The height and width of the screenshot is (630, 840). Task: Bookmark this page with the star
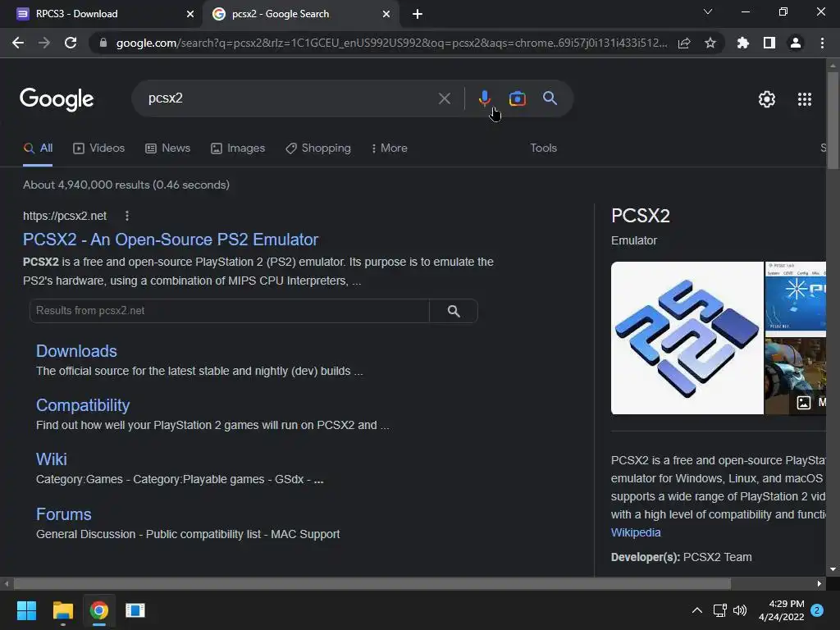(710, 43)
